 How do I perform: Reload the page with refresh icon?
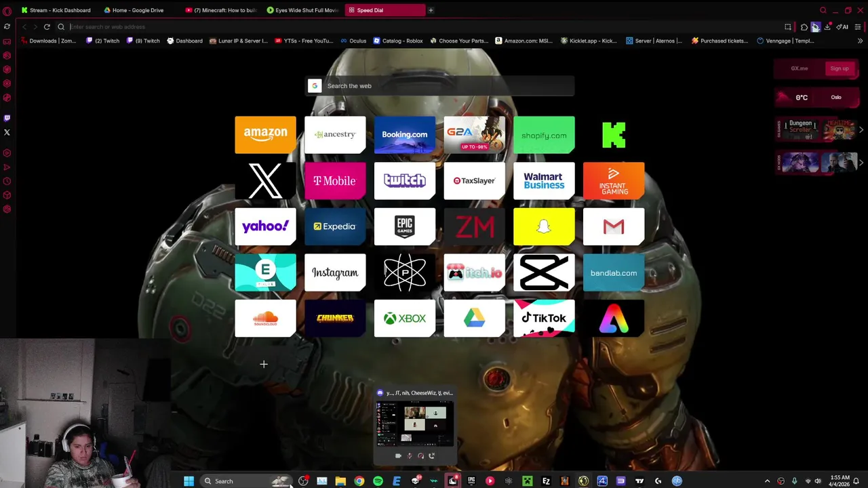47,27
